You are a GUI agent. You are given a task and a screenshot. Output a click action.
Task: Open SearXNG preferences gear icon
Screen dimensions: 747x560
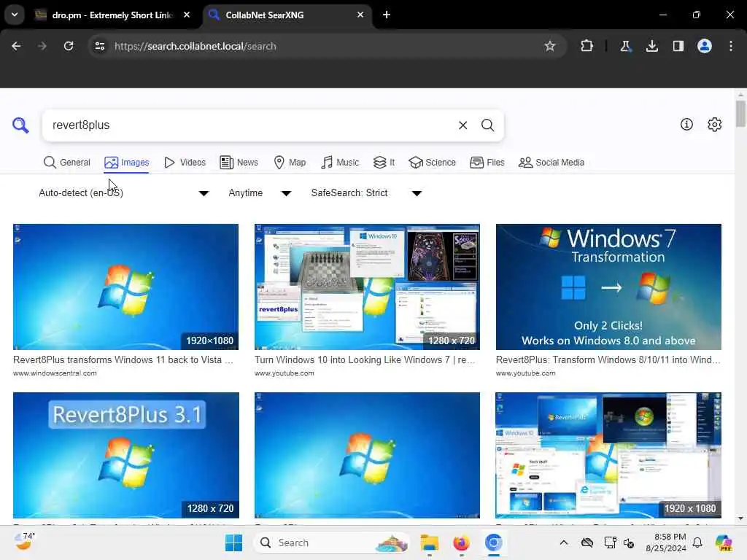[x=714, y=124]
